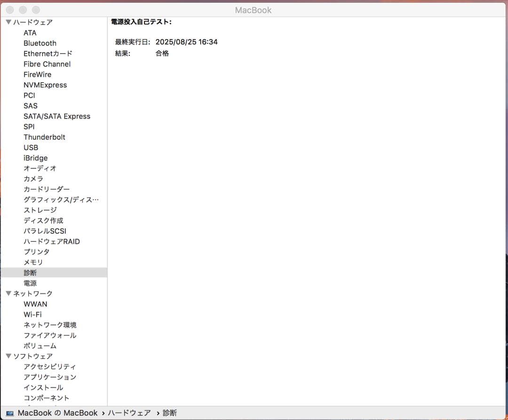Zoom the window with the third title bar button
This screenshot has height=420, width=508.
click(x=36, y=10)
